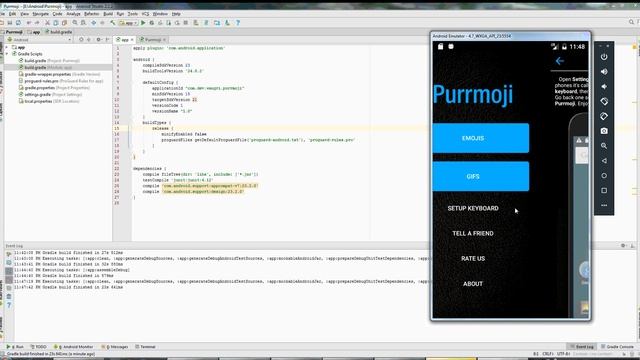The height and width of the screenshot is (360, 640).
Task: Open the Refactor menu
Action: (x=91, y=14)
